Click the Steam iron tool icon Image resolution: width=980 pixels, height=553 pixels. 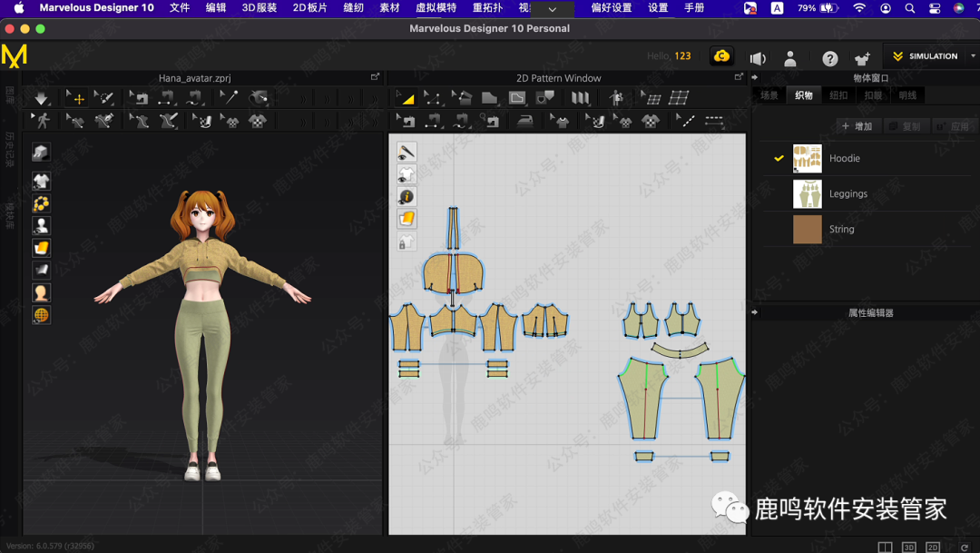coord(525,121)
